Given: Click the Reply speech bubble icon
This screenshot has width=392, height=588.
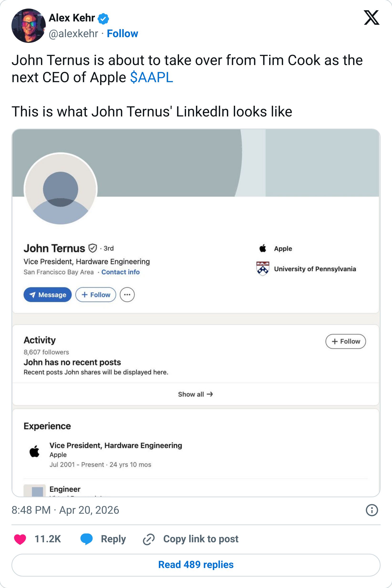Looking at the screenshot, I should point(87,539).
